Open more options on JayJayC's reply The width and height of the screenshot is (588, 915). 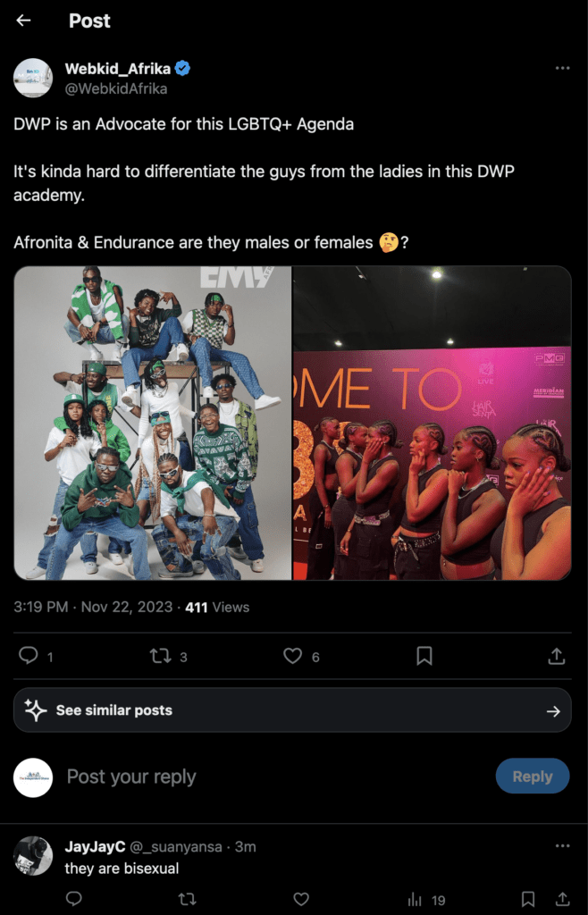pos(562,846)
